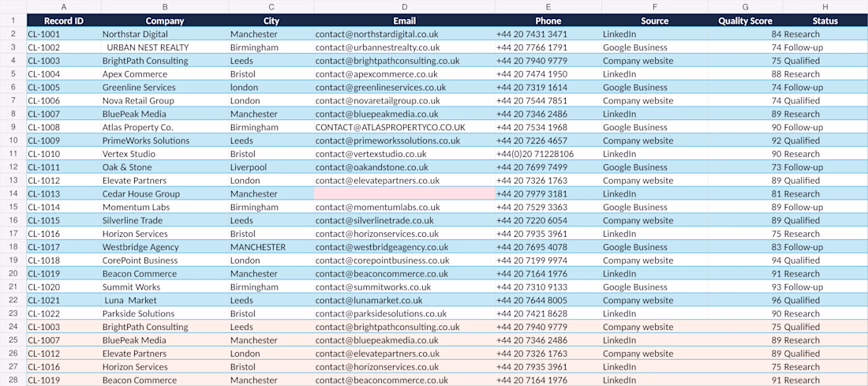Viewport: 868px width, 386px height.
Task: Select cell 'CorePoint Business'
Action: point(165,260)
